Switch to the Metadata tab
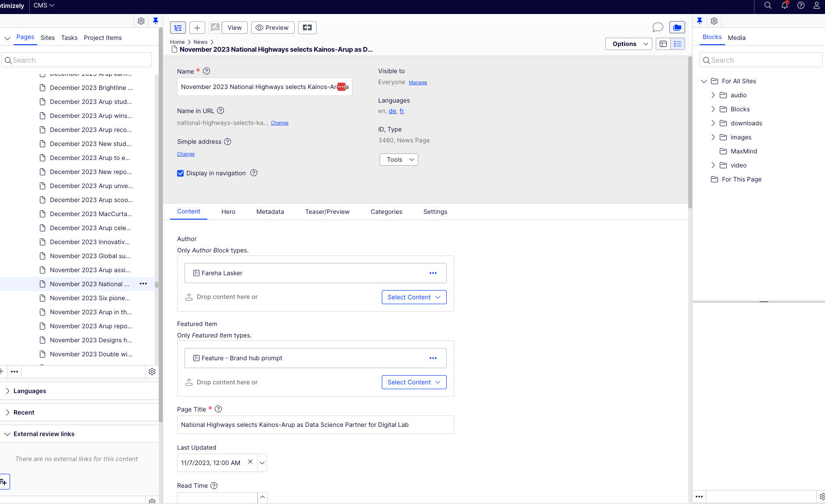This screenshot has width=825, height=504. point(270,212)
